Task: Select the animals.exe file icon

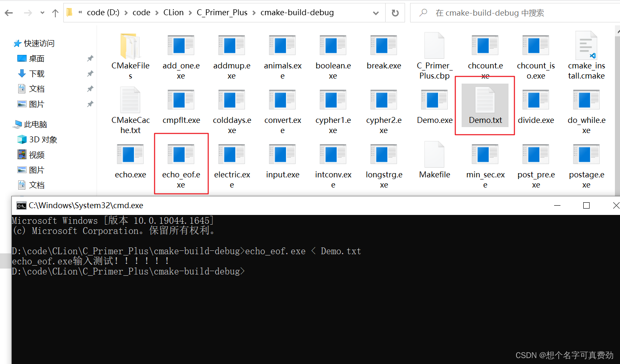Action: point(282,46)
